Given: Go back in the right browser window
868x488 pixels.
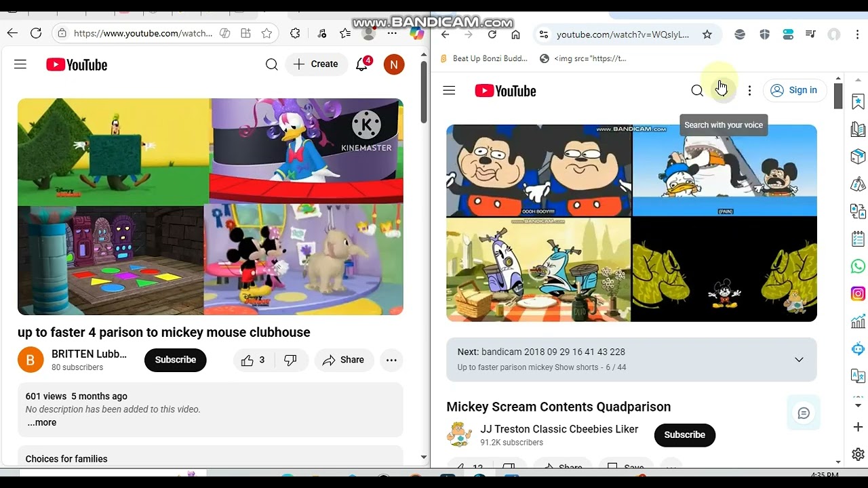Looking at the screenshot, I should [445, 35].
